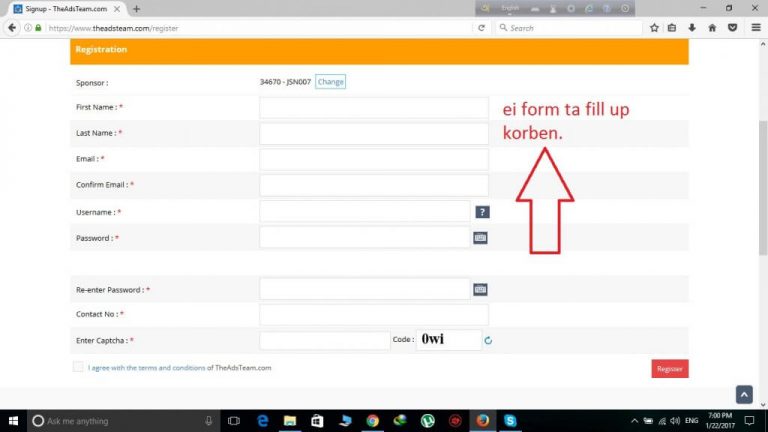Show hidden system tray icons
The image size is (768, 432).
[x=634, y=421]
